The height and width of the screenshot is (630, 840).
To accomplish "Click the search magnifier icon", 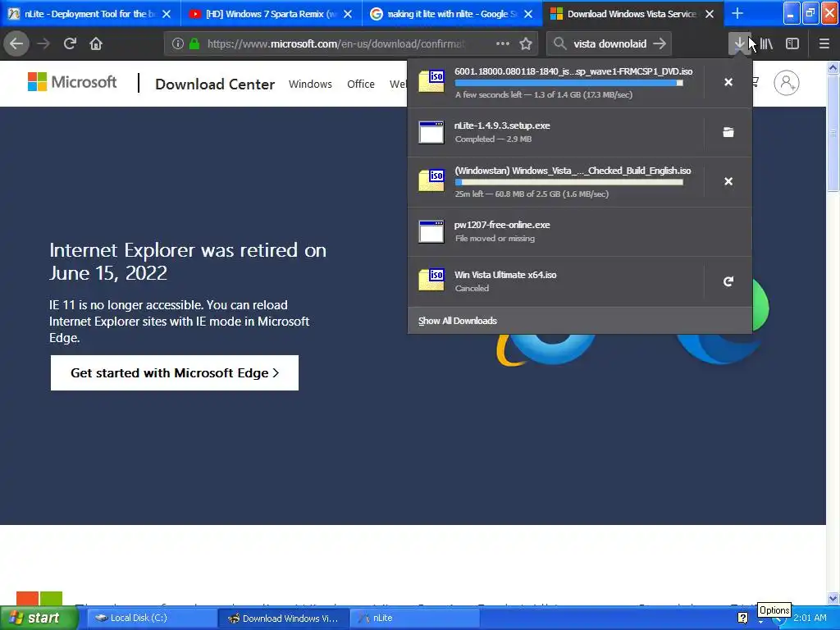I will 559,43.
